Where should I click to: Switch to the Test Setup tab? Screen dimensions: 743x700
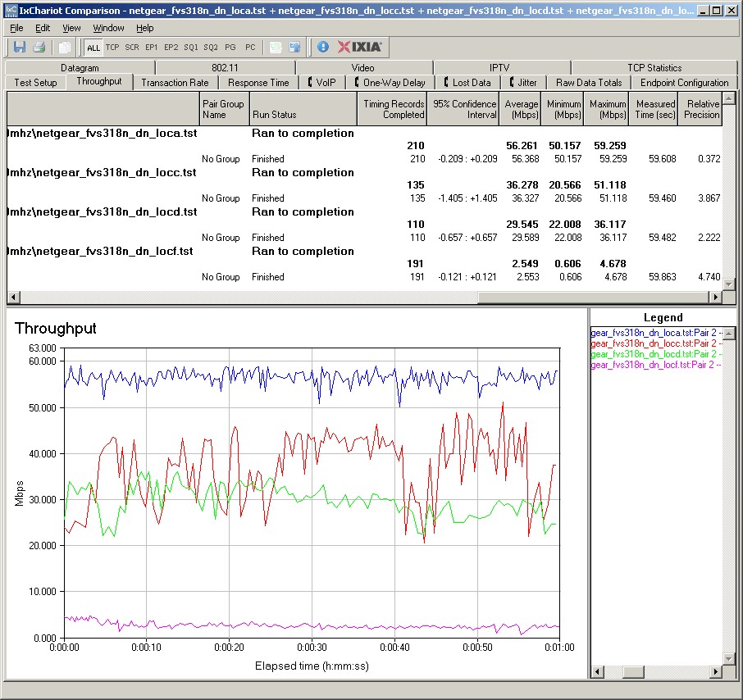pos(35,83)
